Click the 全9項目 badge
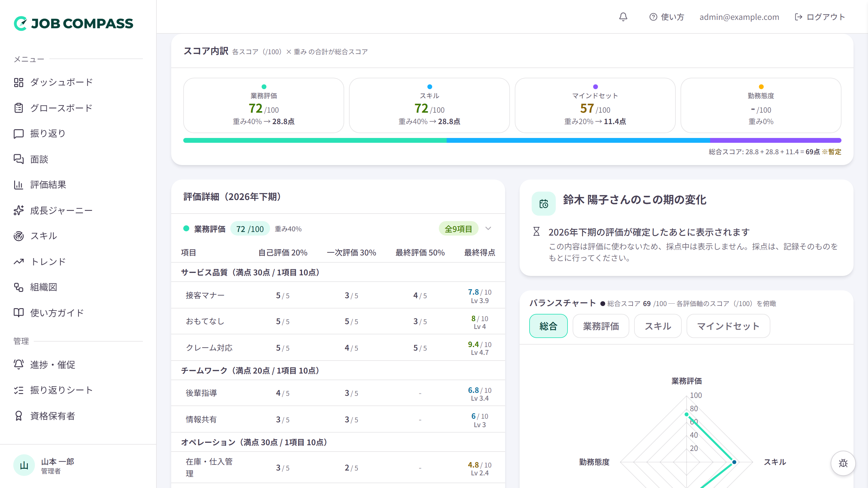 458,229
